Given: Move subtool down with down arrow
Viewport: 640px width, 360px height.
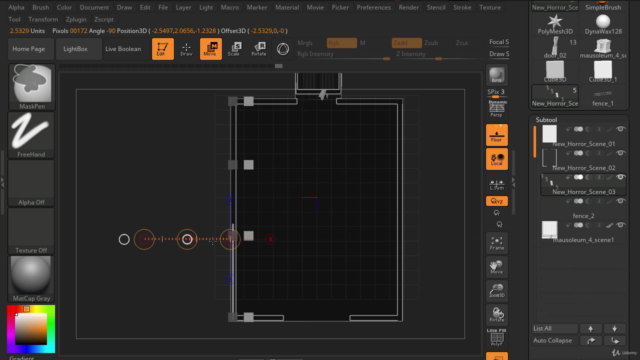Looking at the screenshot, I should (x=614, y=329).
